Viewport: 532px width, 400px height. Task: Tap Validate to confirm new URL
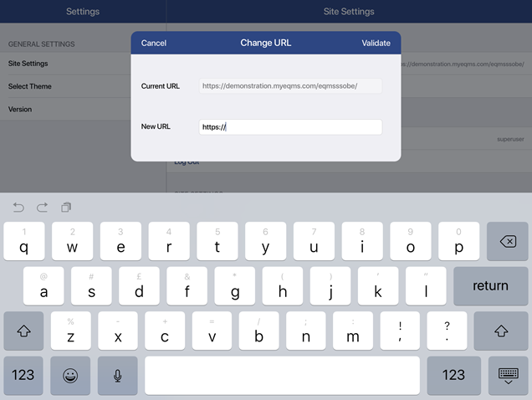(x=376, y=44)
